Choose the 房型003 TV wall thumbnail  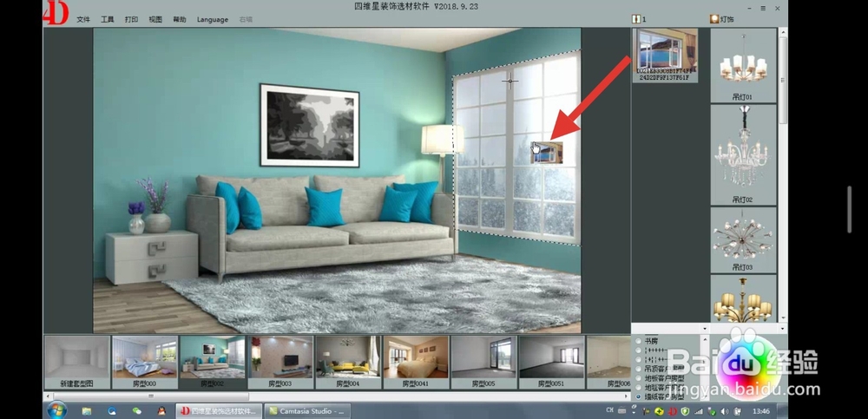tap(280, 362)
